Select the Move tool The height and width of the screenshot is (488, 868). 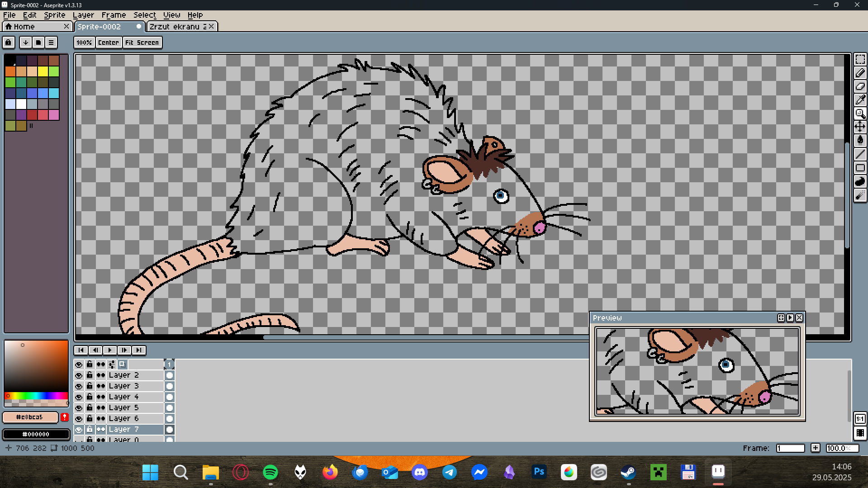860,127
